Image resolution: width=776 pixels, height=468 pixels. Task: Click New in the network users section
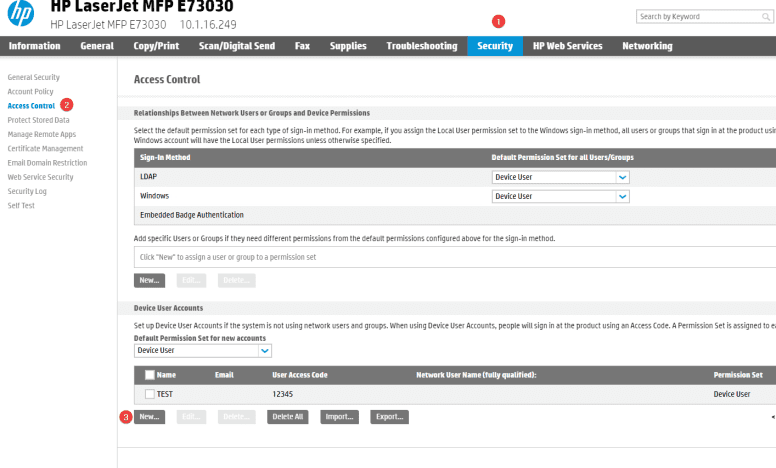click(x=149, y=281)
